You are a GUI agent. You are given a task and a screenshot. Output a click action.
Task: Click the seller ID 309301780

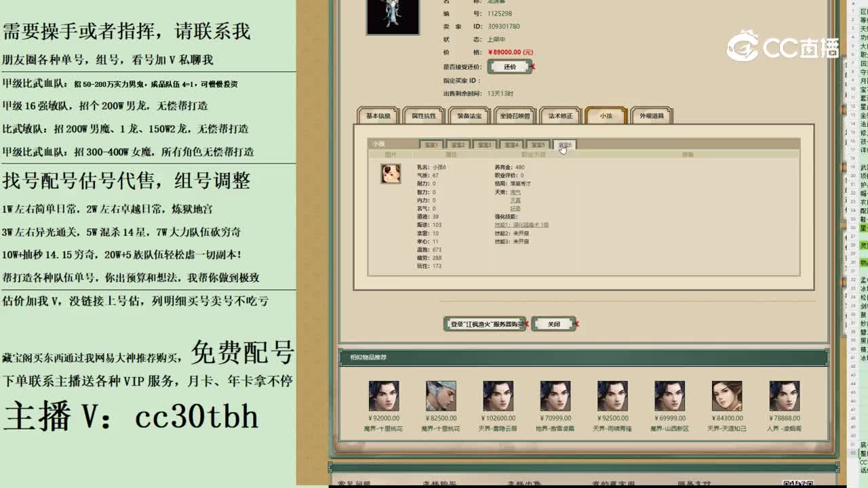(503, 26)
